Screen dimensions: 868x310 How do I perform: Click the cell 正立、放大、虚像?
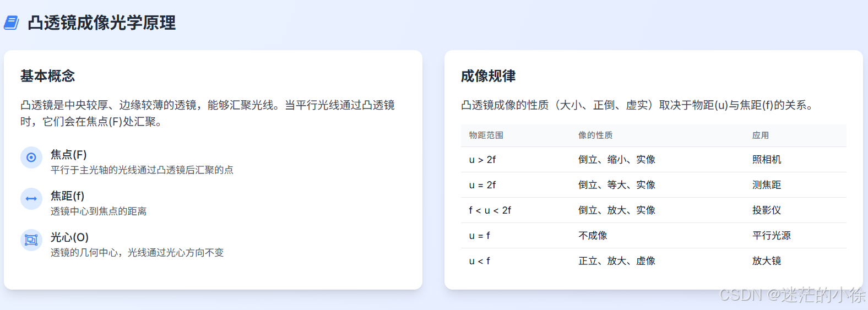click(617, 261)
